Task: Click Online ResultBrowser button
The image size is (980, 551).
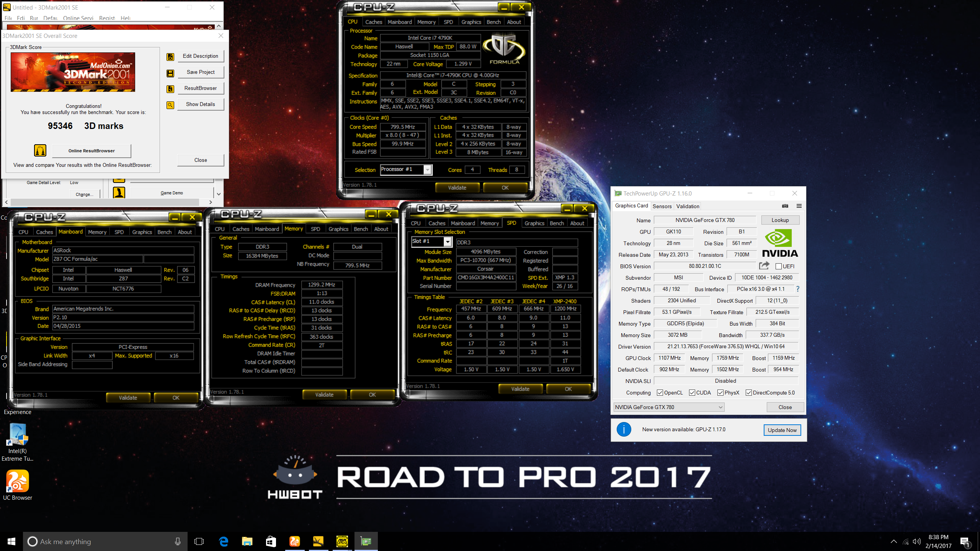Action: point(91,151)
